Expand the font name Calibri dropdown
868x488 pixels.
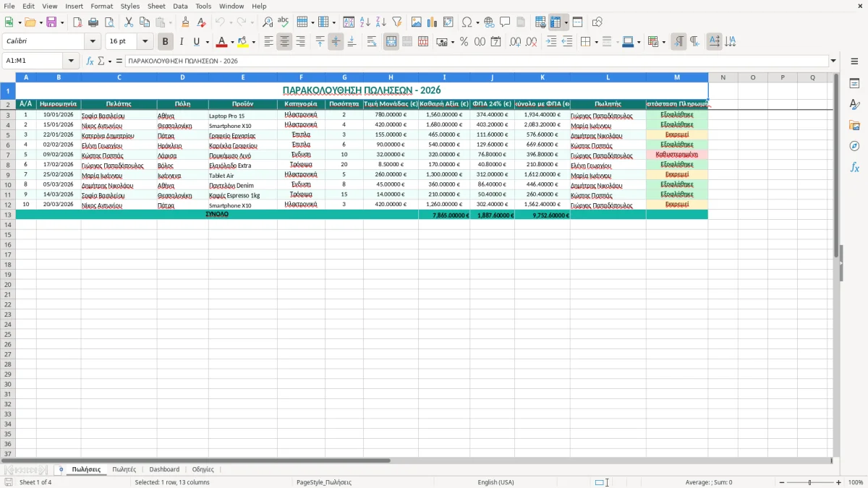[x=93, y=42]
